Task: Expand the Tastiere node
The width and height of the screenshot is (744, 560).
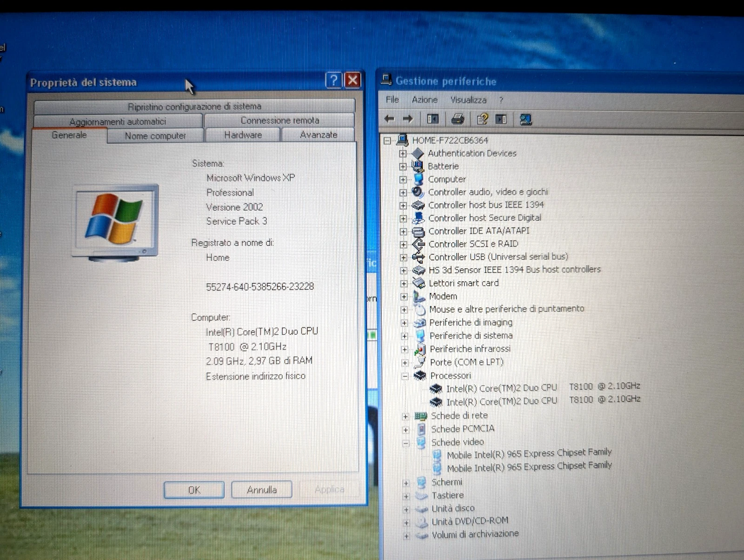Action: (406, 497)
